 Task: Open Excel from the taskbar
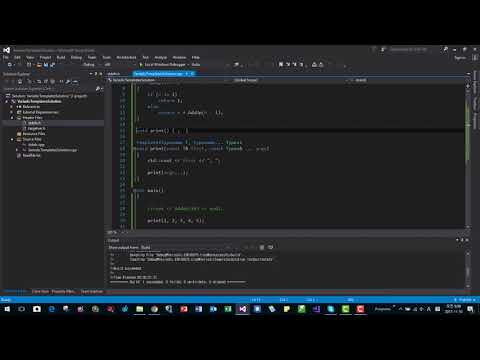click(x=228, y=309)
